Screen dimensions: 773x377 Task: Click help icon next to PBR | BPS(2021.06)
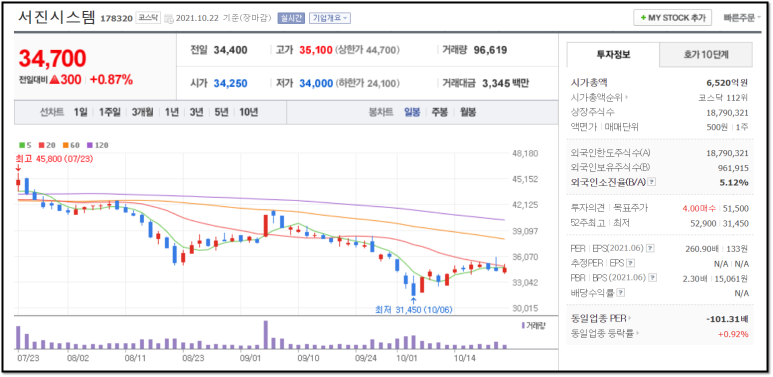click(653, 278)
